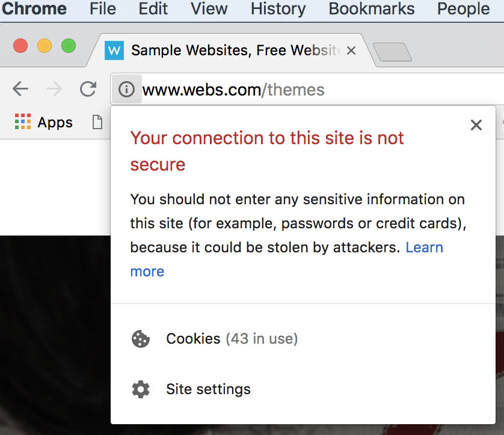Click the forward navigation arrow

[x=54, y=89]
